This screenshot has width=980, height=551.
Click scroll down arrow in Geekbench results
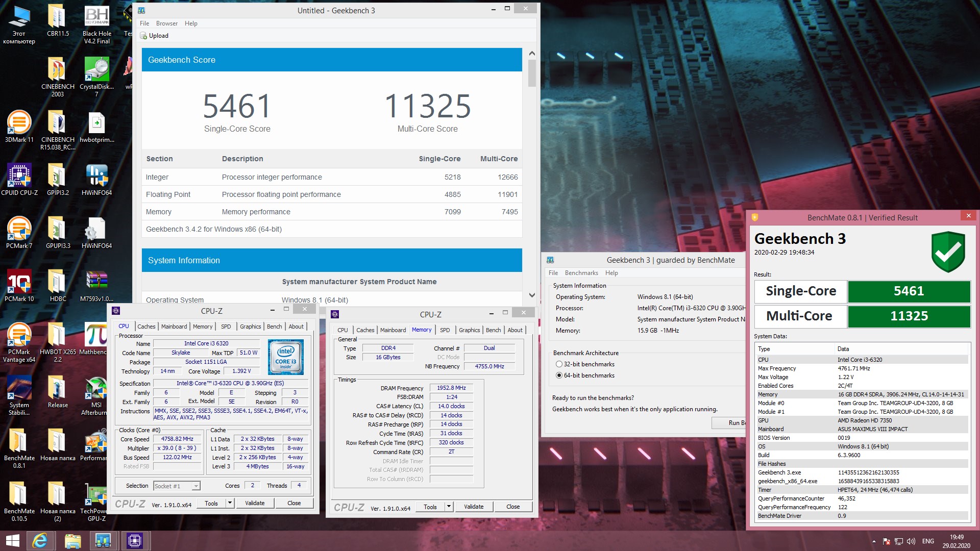(532, 295)
